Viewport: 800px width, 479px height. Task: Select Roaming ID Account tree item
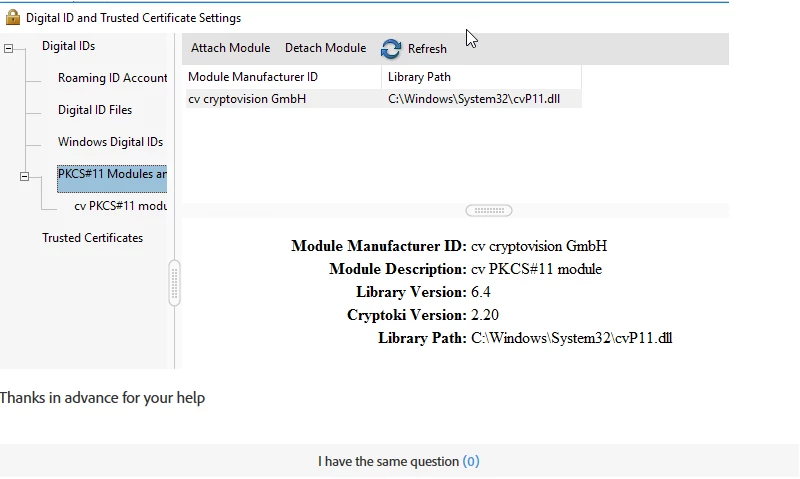(x=112, y=78)
